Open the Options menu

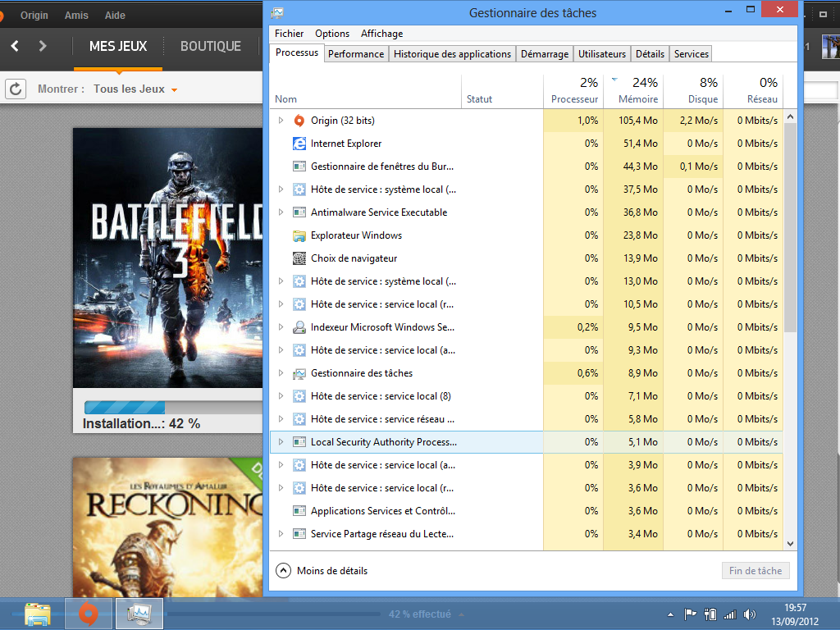[332, 34]
